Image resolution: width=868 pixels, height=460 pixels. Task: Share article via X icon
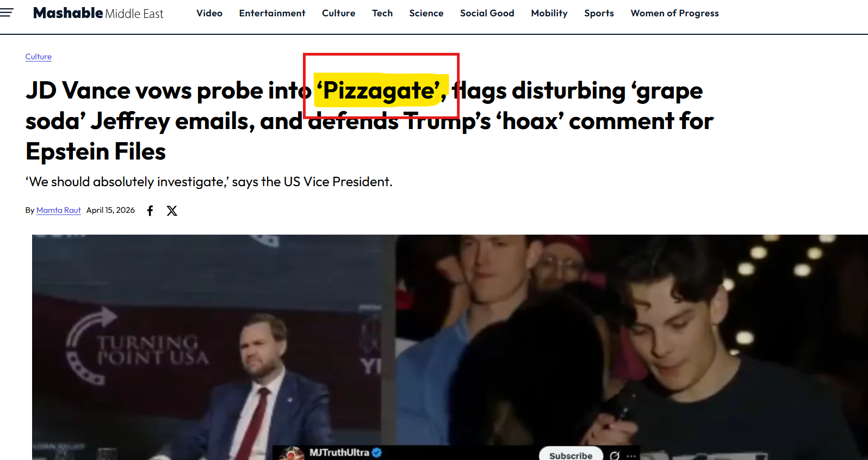click(172, 211)
